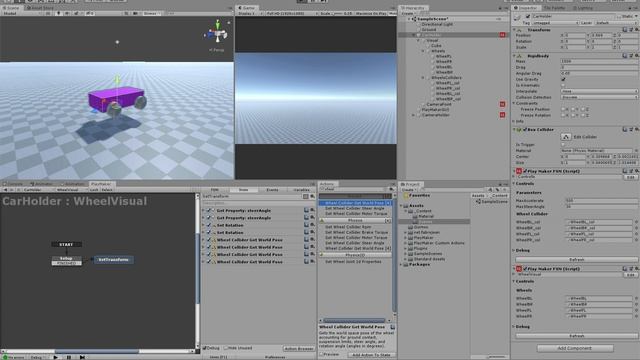Collapse the Constraints section in Rigidbody
The image size is (640, 360).
tap(514, 104)
